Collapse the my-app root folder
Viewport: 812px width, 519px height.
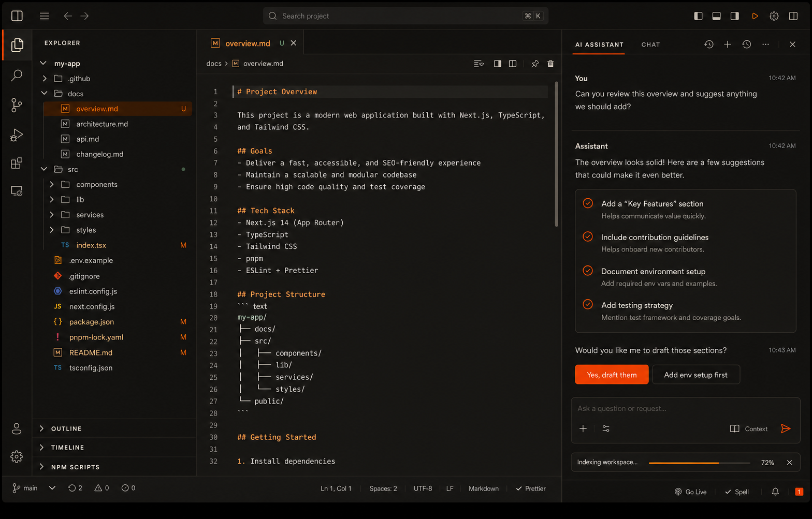(44, 63)
